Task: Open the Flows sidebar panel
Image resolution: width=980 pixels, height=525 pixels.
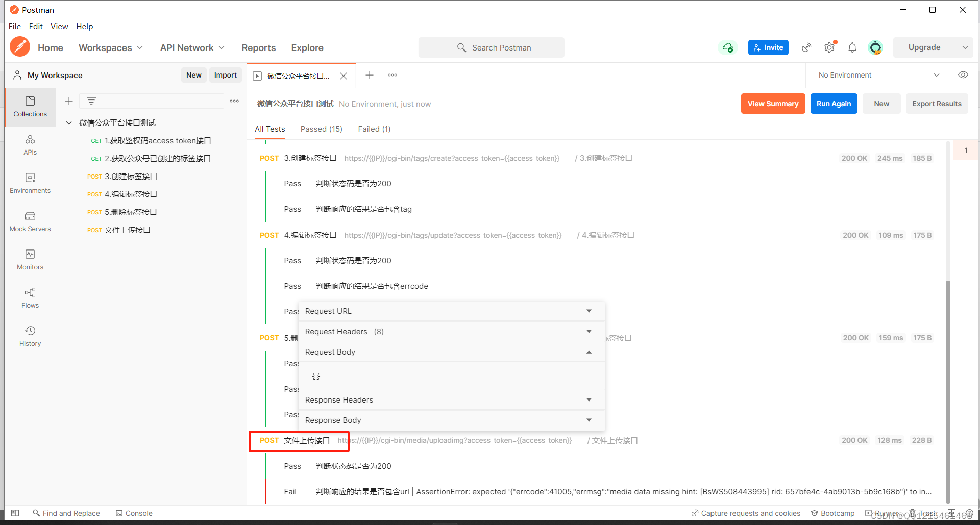Action: 30,298
